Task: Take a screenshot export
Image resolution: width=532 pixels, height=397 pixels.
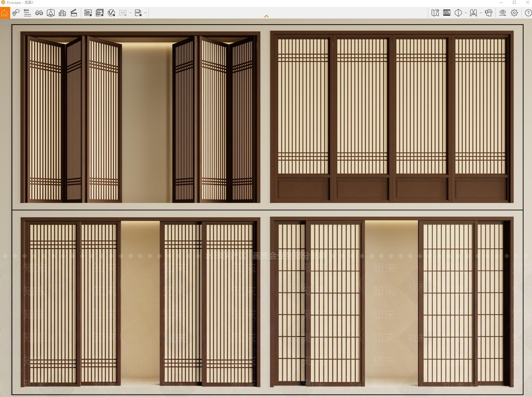Action: (x=88, y=13)
